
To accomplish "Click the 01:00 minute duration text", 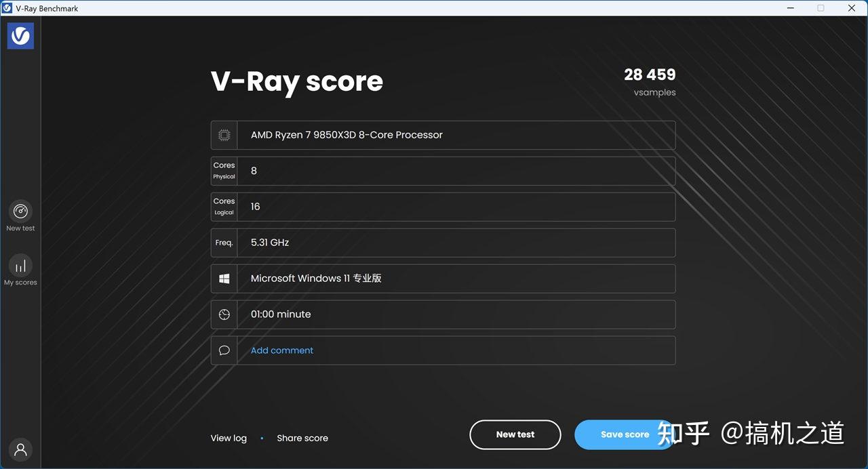I will coord(281,314).
